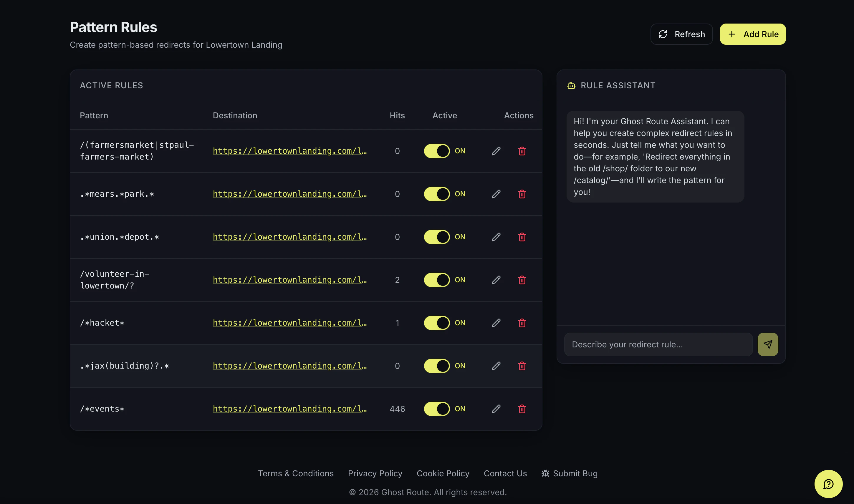Screen dimensions: 854x504
Task: Turn off the /*events* rule
Action: (436, 409)
